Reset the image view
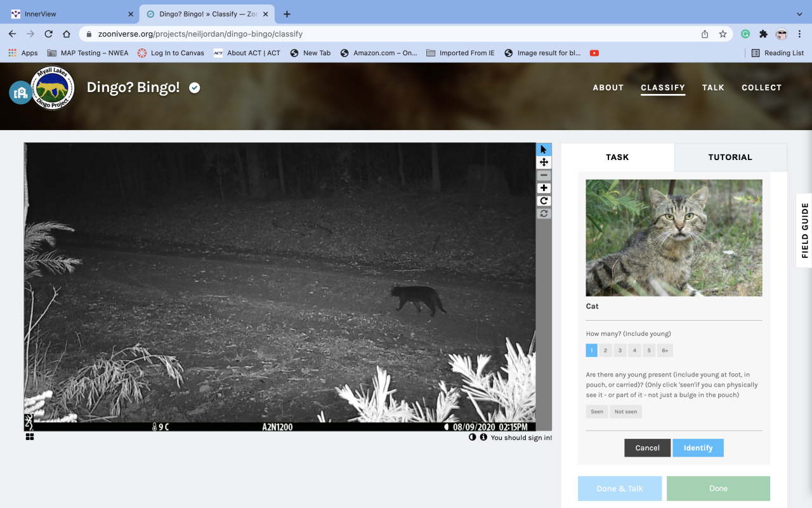Screen dimensions: 812x508 point(544,213)
